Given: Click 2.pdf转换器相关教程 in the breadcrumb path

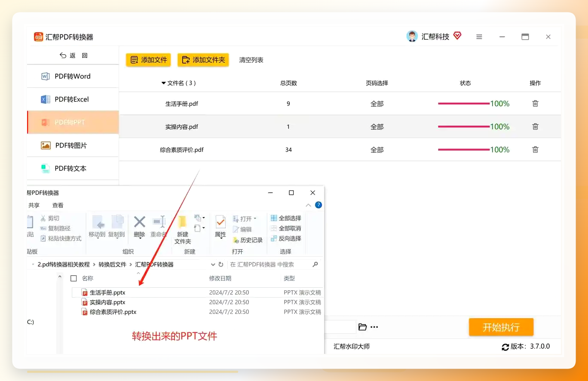Looking at the screenshot, I should coord(64,264).
